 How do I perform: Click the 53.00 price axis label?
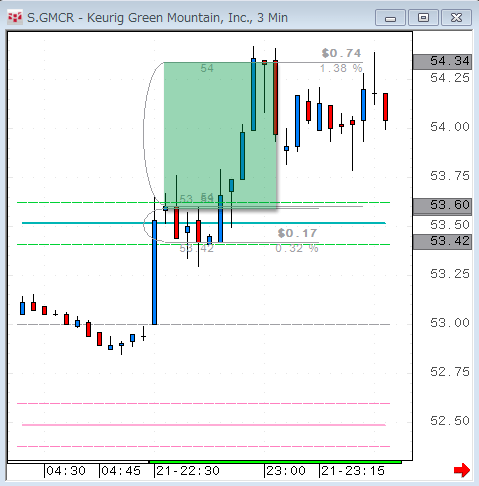(450, 323)
